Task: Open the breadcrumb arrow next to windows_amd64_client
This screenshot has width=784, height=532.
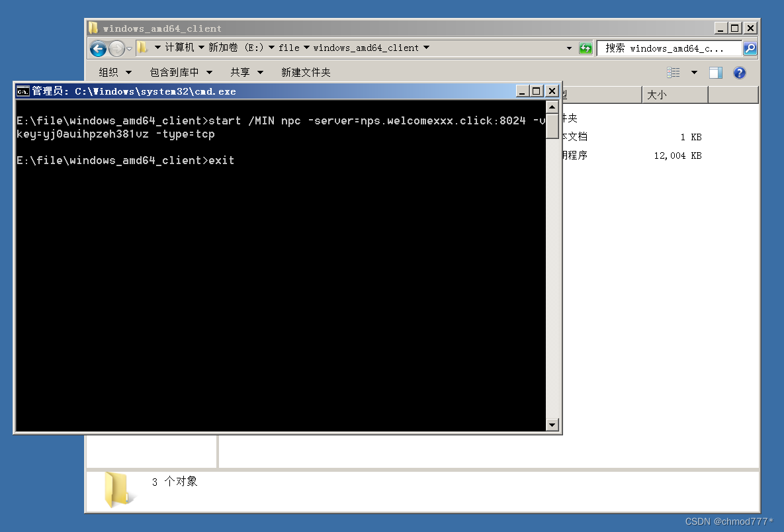Action: [x=427, y=48]
